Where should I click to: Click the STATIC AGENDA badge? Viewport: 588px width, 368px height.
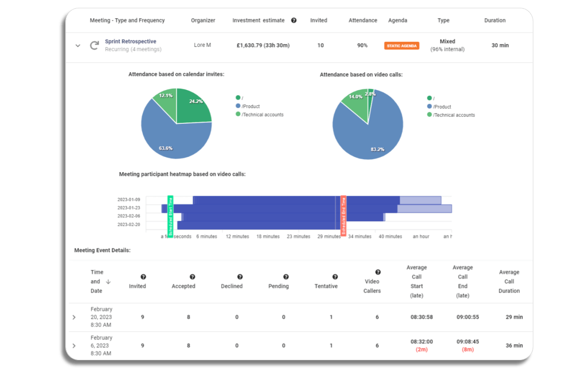pos(401,46)
